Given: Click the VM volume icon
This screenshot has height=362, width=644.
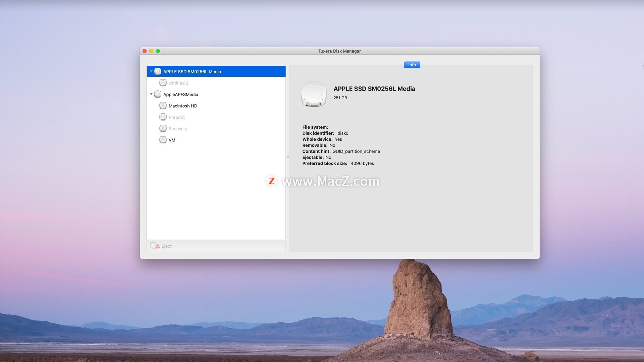Looking at the screenshot, I should click(163, 140).
